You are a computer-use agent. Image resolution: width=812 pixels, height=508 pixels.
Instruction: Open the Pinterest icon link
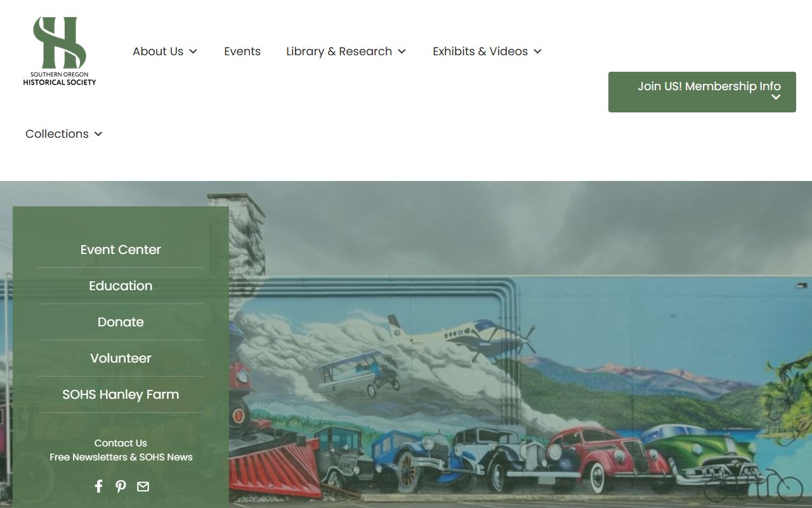point(121,486)
